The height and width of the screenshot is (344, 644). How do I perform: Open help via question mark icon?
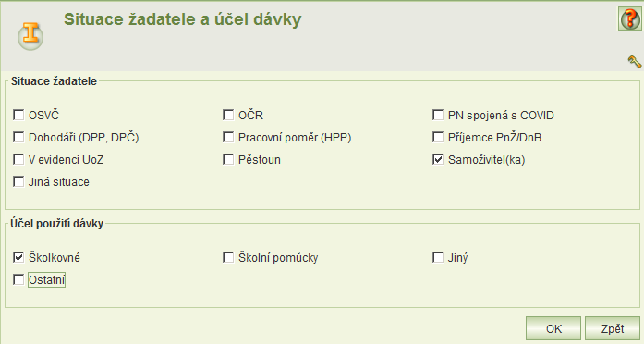(x=630, y=18)
